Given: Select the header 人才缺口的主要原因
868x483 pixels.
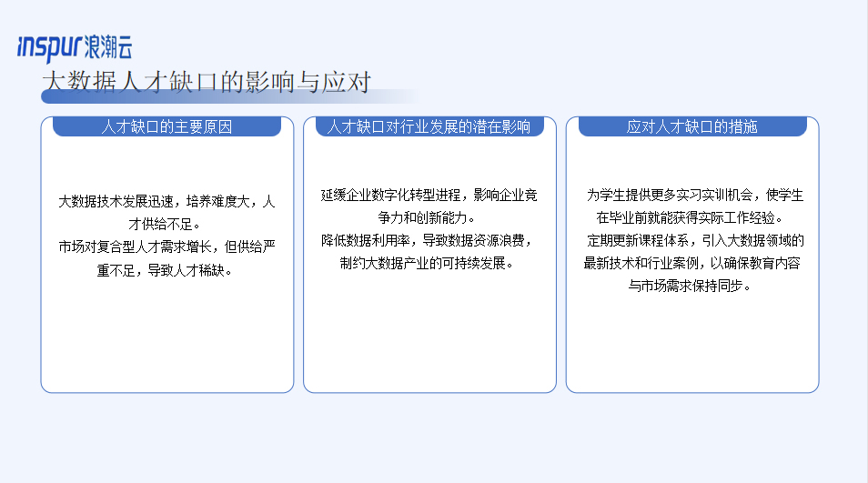Looking at the screenshot, I should (167, 126).
